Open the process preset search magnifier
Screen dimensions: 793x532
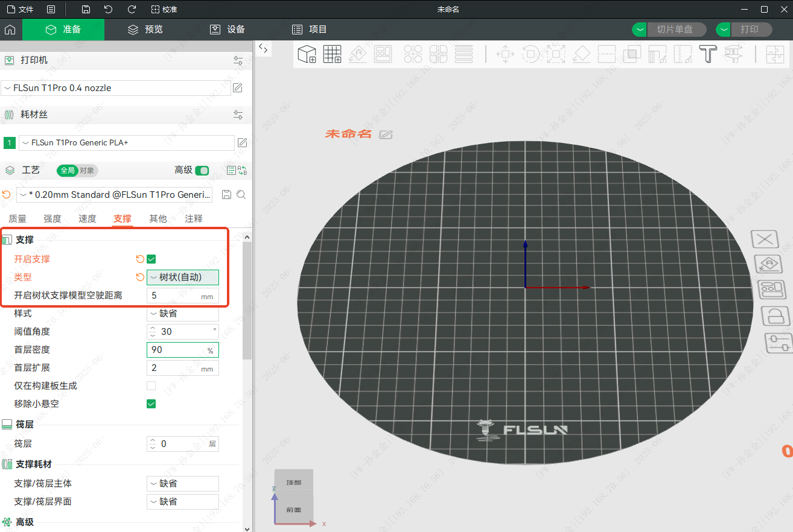(241, 195)
